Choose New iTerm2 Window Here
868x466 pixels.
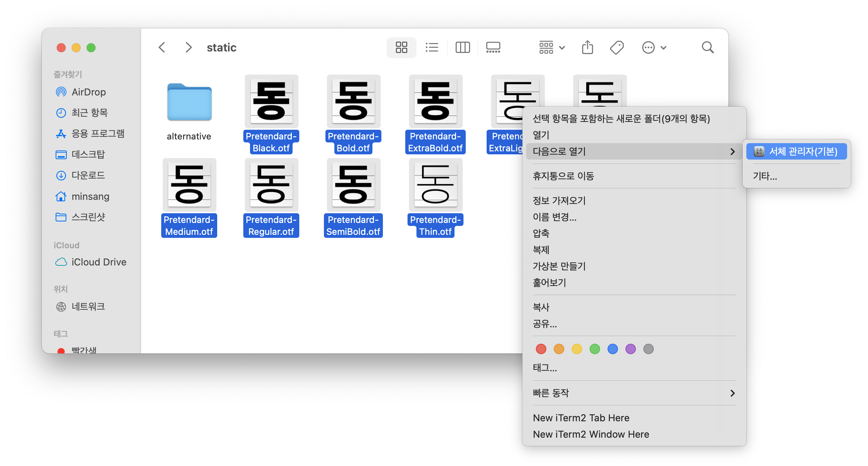(634, 434)
